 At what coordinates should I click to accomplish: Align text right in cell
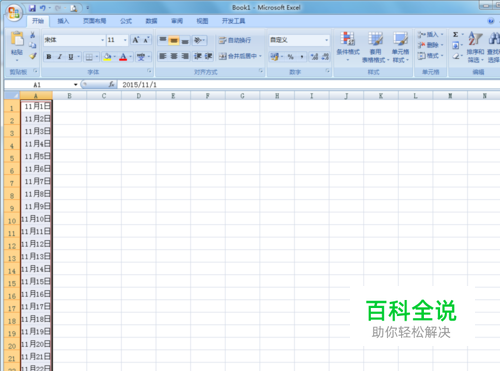pos(185,56)
